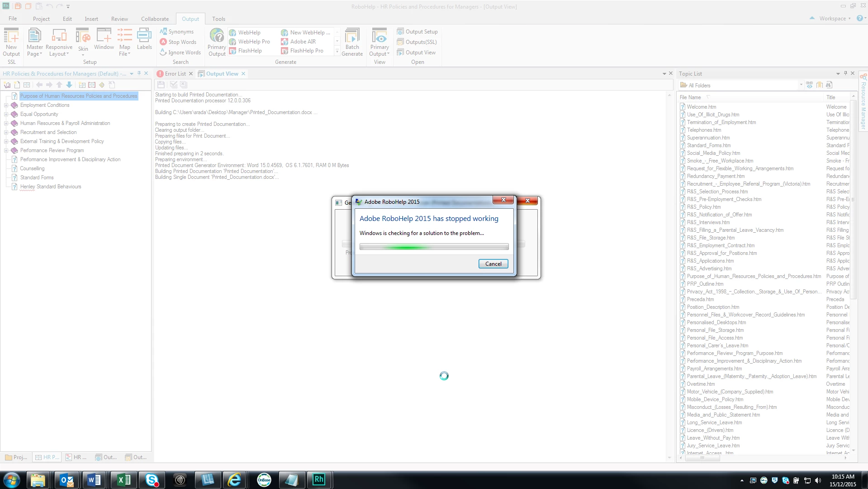Click Show/Hide columns eye icon in Topic List
Screen dimensions: 868x489
(809, 85)
